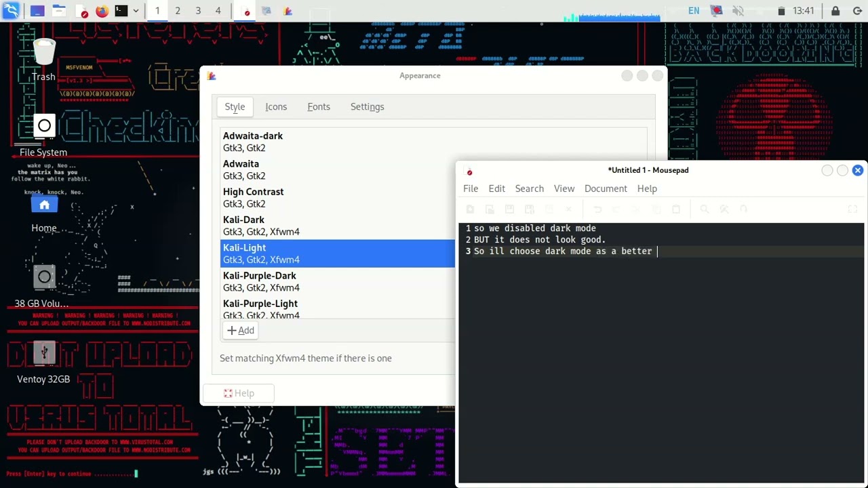
Task: Switch to workspace 4
Action: tap(218, 11)
